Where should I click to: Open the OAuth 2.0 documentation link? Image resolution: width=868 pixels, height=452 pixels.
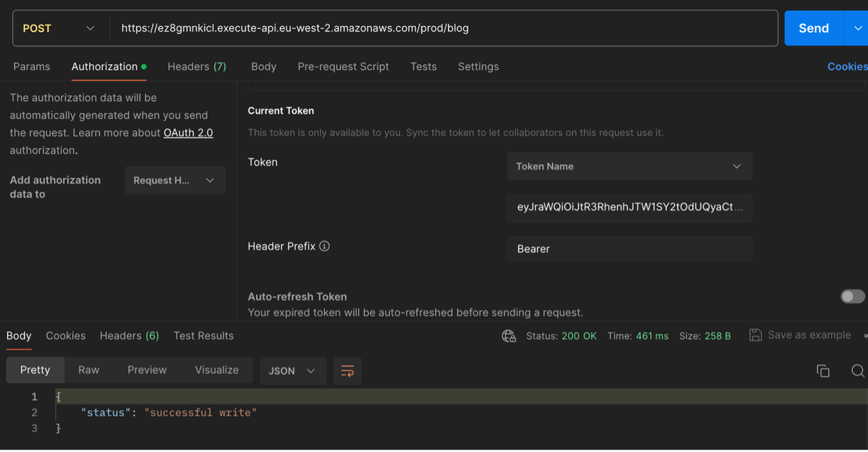[188, 132]
